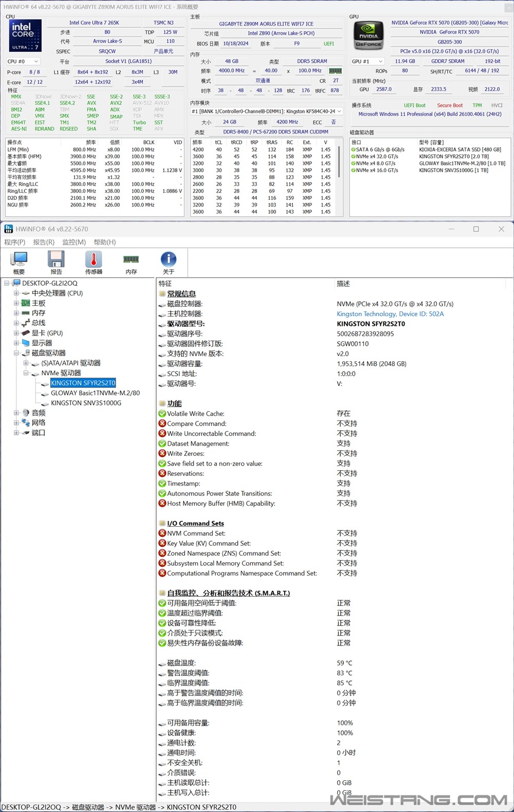Expand the 中央处理器 (CPU) branch
This screenshot has width=514, height=812.
[x=16, y=293]
